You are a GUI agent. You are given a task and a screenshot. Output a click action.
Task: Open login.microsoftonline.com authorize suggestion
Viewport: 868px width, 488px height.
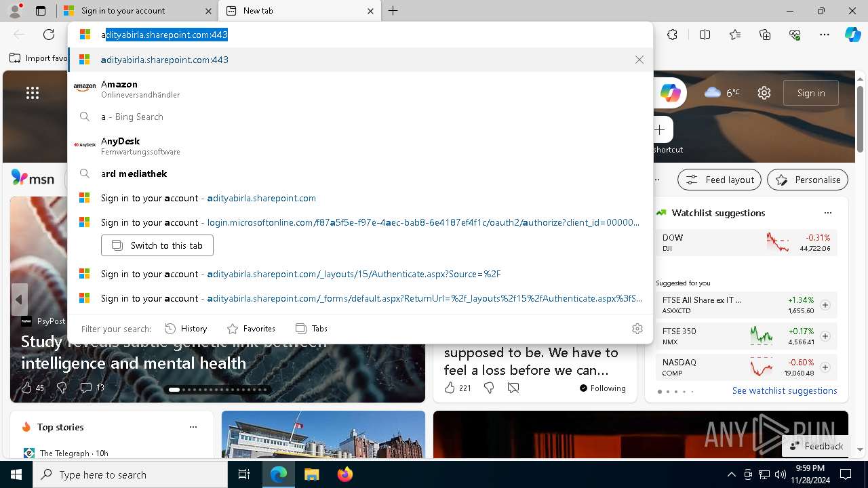coord(360,222)
